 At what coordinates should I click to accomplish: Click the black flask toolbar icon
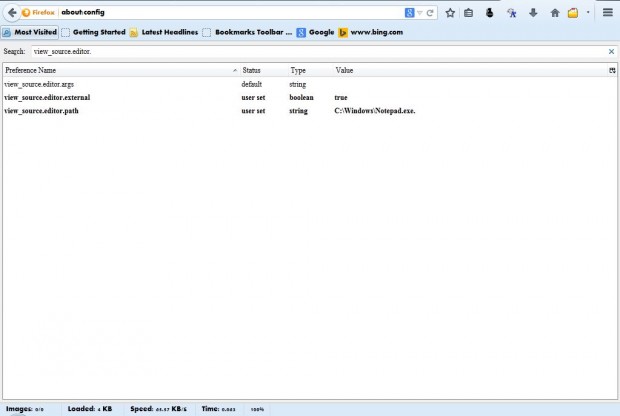tap(490, 13)
